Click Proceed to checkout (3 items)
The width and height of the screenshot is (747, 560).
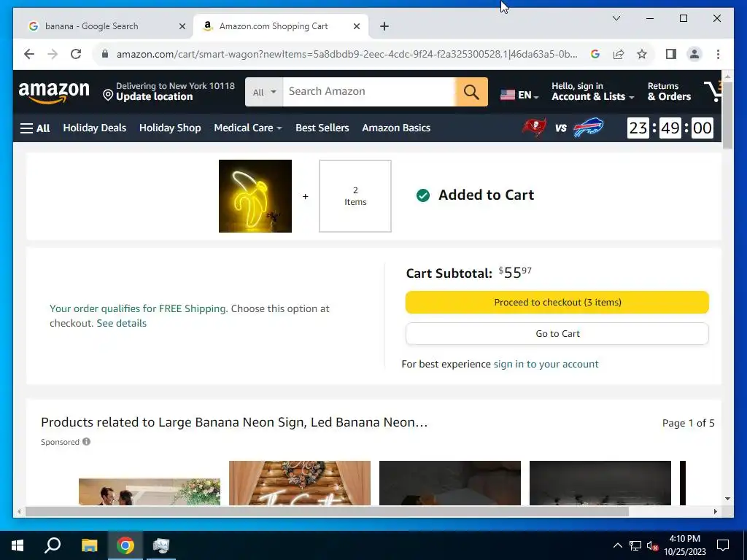[x=557, y=303]
